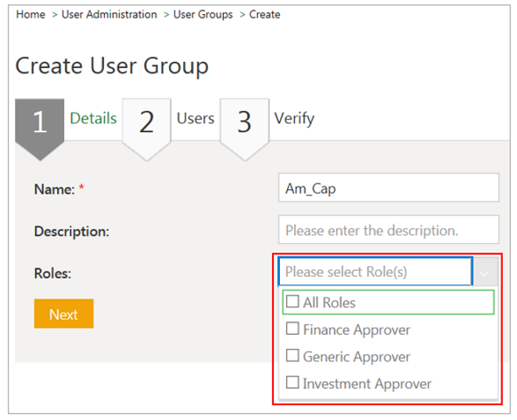Enable the Finance Approver checkbox
The image size is (517, 420).
pyautogui.click(x=293, y=329)
